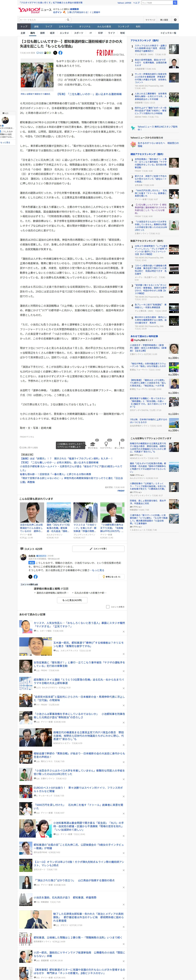
Task: Open settings via the gear icon
Action: [x=175, y=20]
